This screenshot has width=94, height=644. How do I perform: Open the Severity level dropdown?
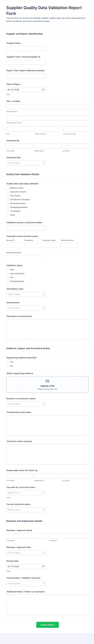click(x=26, y=308)
